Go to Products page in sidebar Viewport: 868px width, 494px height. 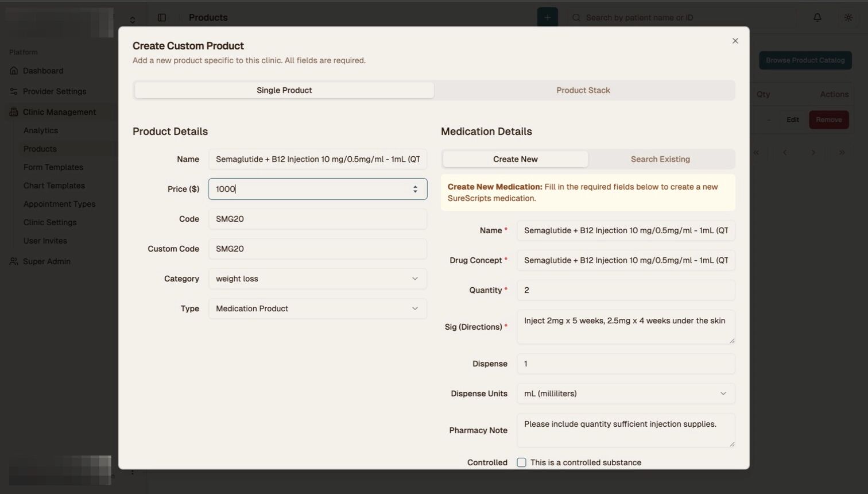[x=40, y=149]
